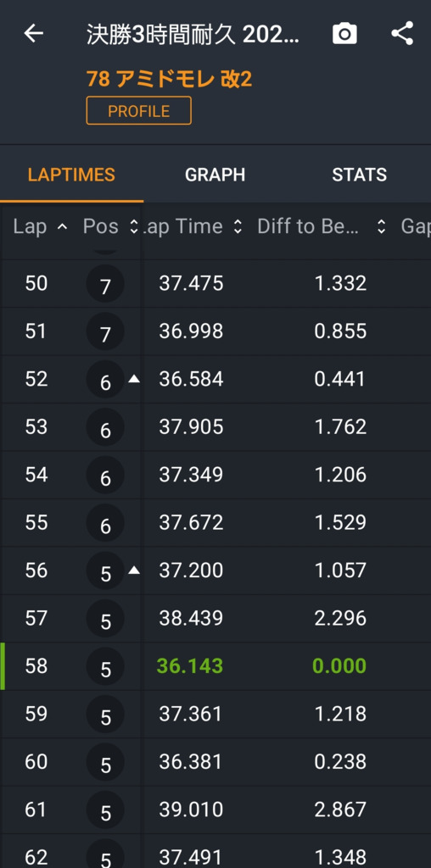The image size is (431, 868).
Task: Switch to the GRAPH tab
Action: [215, 175]
